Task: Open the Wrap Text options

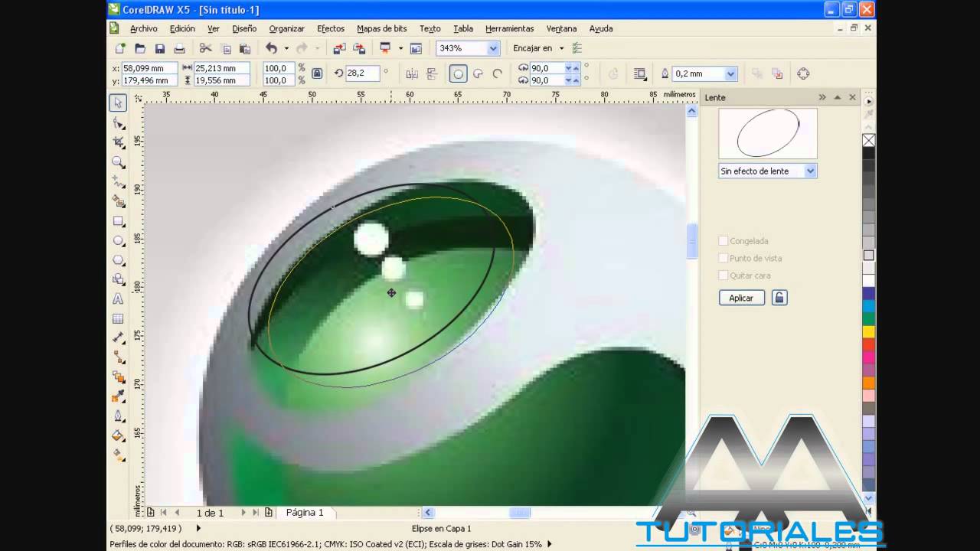Action: pos(640,73)
